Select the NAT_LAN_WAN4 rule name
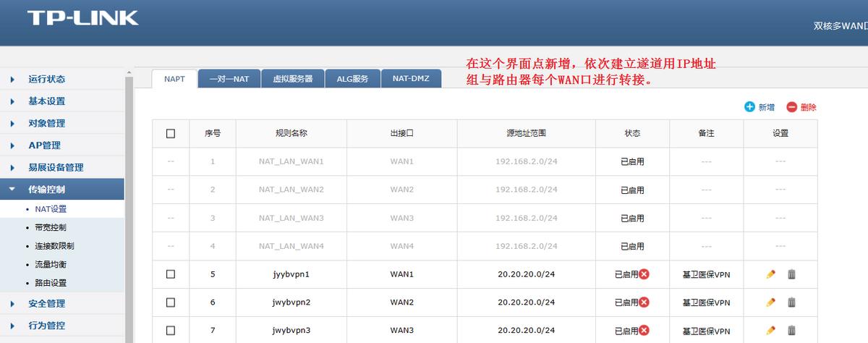 pos(292,246)
